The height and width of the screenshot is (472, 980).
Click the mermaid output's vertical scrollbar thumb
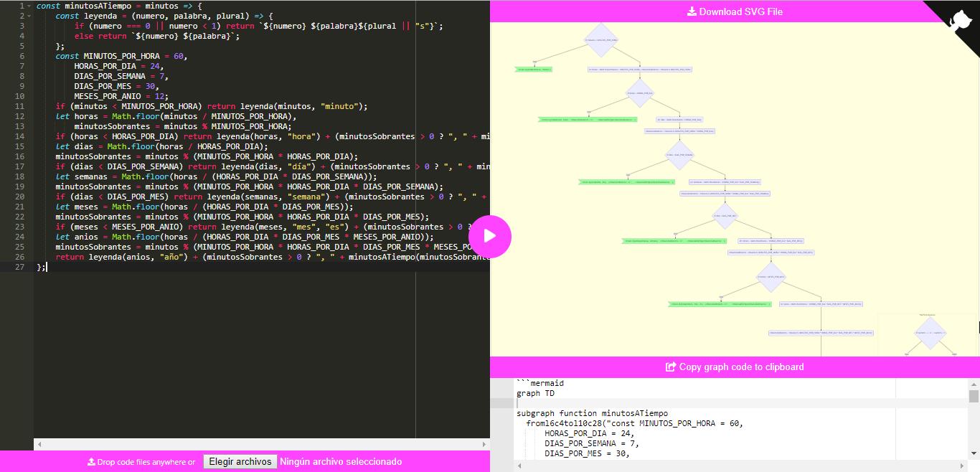click(974, 396)
